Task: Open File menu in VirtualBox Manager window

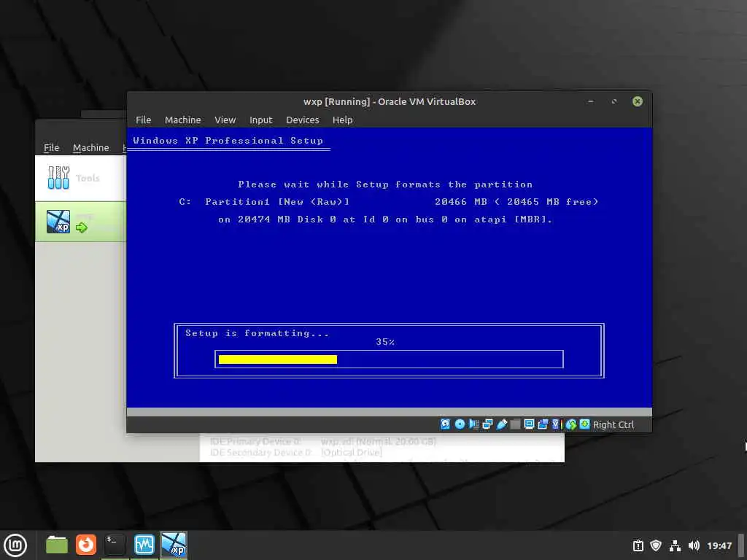Action: tap(52, 147)
